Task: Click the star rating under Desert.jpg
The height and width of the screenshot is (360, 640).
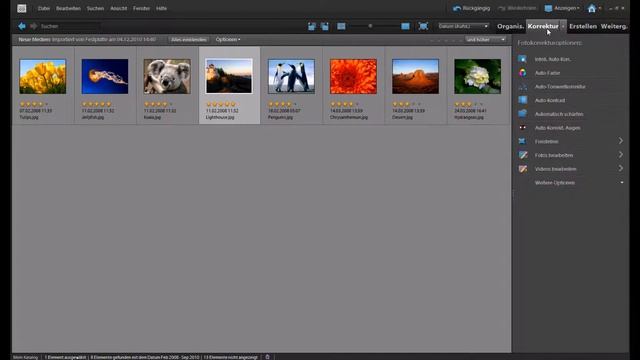Action: [407, 104]
